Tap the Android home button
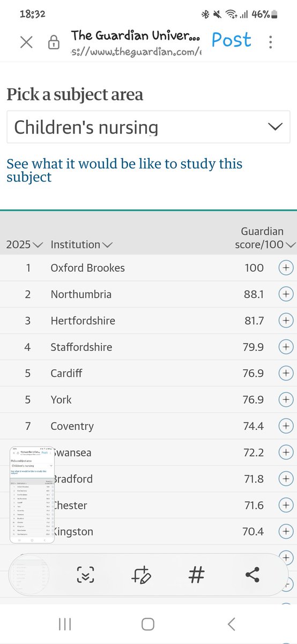Image resolution: width=297 pixels, height=644 pixels. coord(148,624)
